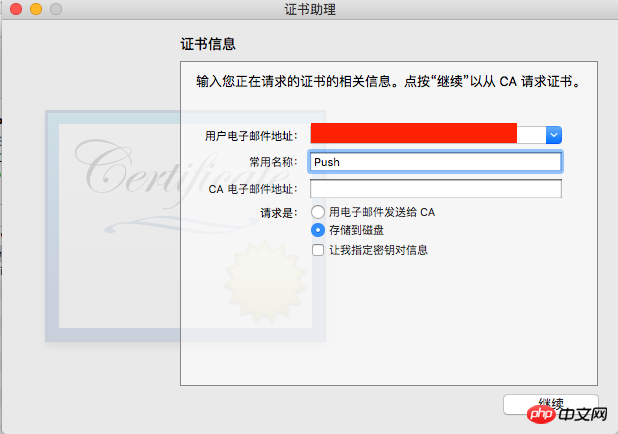Enable the 让我指定密钥对信息 checkbox

[x=318, y=250]
